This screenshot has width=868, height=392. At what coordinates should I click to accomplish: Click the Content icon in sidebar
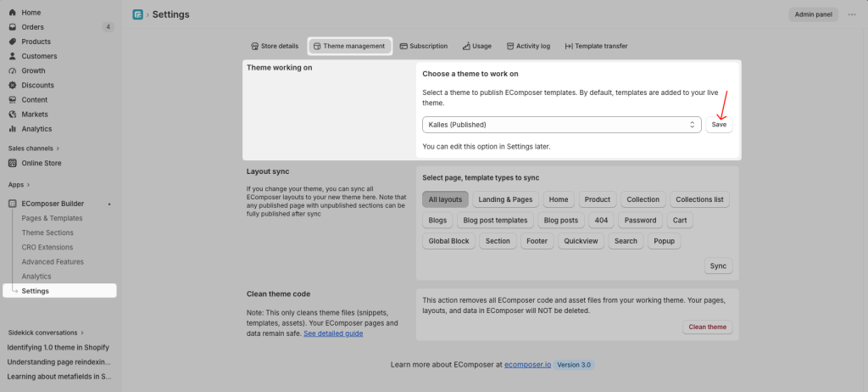click(x=13, y=100)
